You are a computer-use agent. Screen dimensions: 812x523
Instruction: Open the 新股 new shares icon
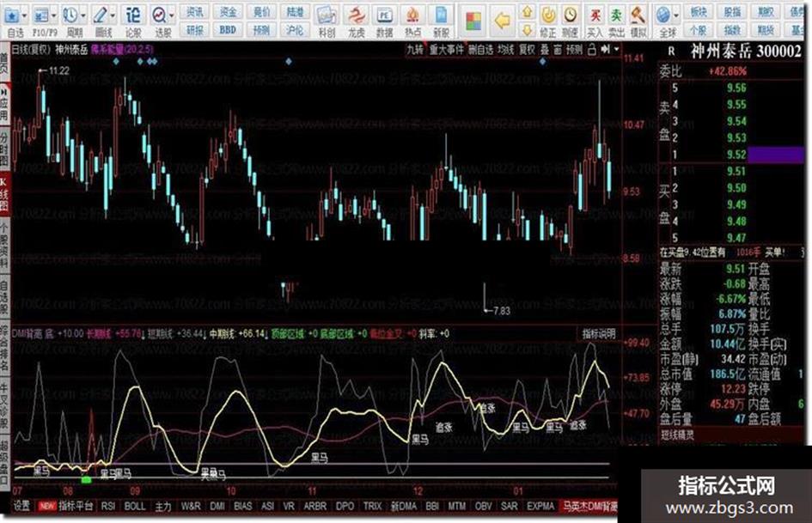441,15
